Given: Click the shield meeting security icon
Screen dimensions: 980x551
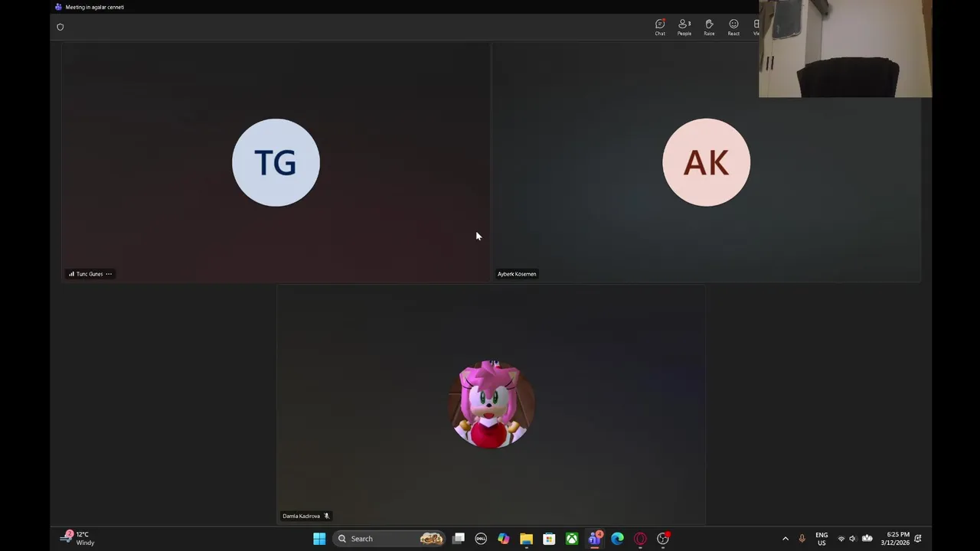Looking at the screenshot, I should point(60,27).
